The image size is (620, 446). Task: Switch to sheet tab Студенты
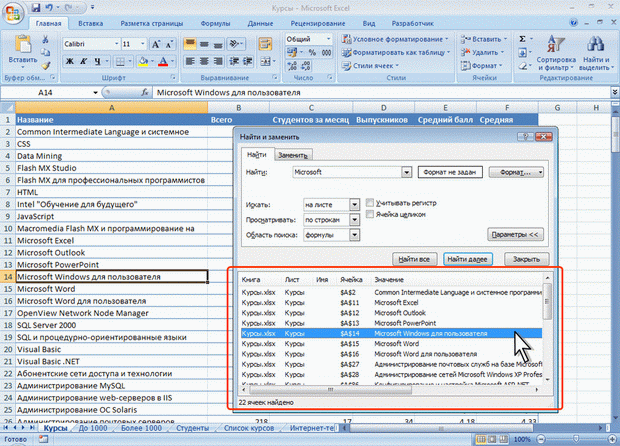[x=192, y=428]
